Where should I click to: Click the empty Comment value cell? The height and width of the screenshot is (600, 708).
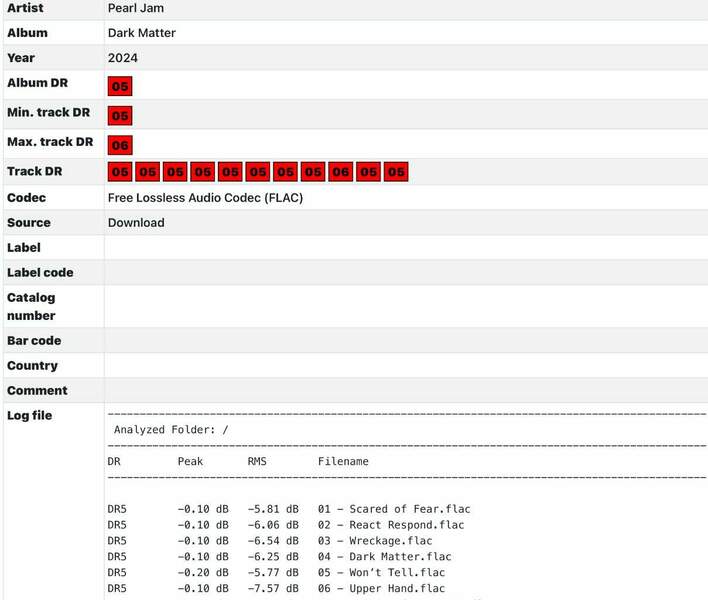click(405, 390)
